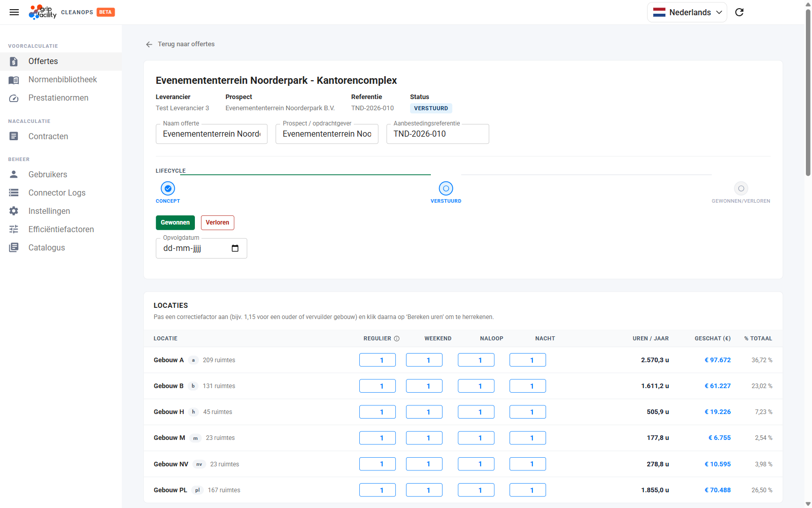Click the Naam offerte input field
The height and width of the screenshot is (508, 812).
212,134
